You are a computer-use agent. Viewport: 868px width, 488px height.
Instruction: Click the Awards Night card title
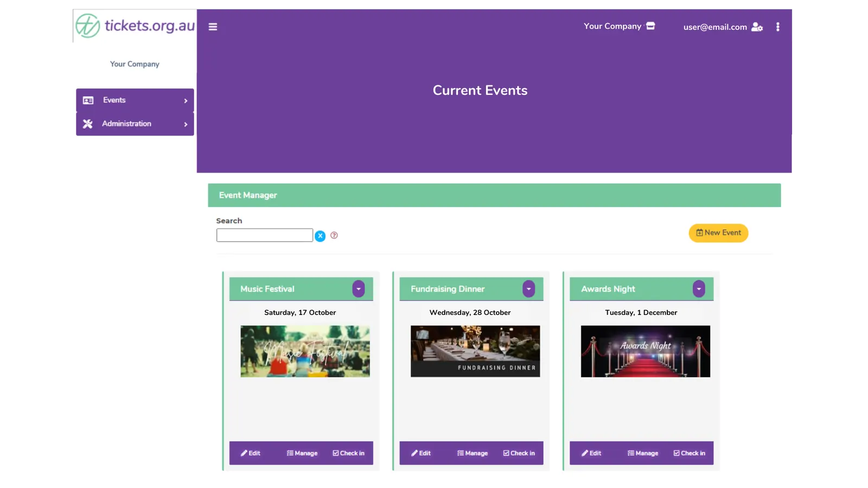pyautogui.click(x=608, y=289)
